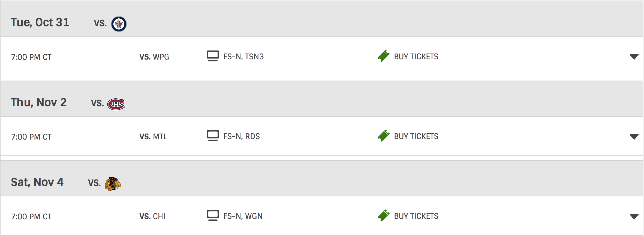Viewport: 644px width, 236px height.
Task: Click the Chicago Blackhawks team logo
Action: 113,184
